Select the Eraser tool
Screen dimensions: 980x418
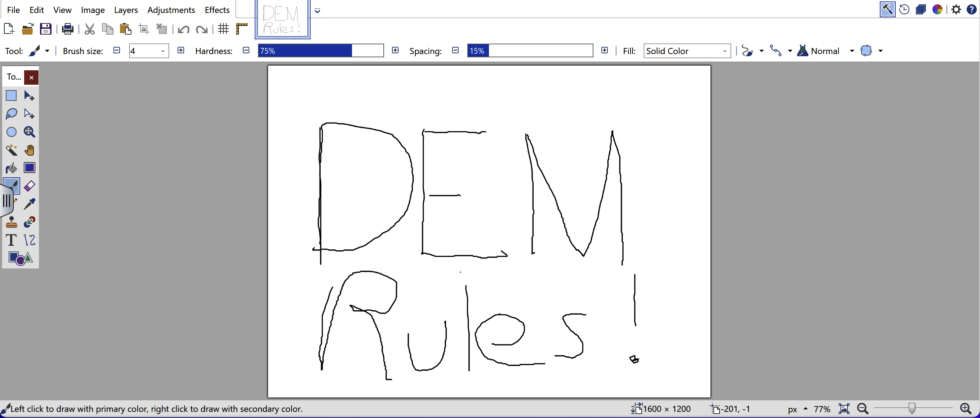pyautogui.click(x=29, y=186)
